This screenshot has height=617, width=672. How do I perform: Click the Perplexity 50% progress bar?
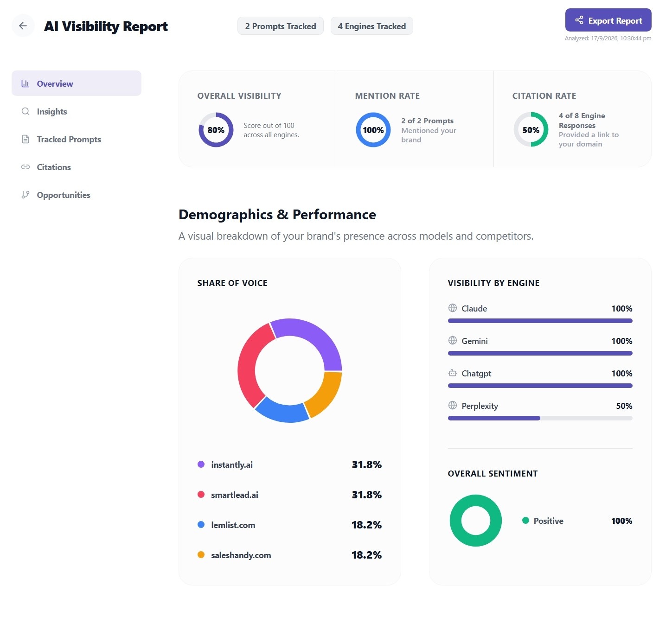[x=540, y=418]
